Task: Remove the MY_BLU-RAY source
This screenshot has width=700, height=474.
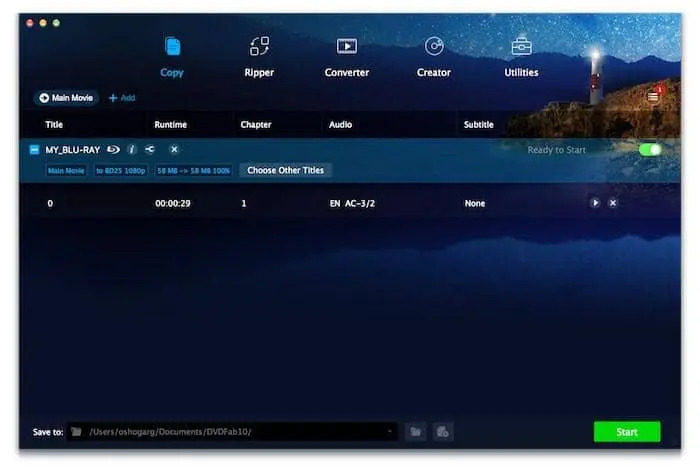Action: coord(173,149)
